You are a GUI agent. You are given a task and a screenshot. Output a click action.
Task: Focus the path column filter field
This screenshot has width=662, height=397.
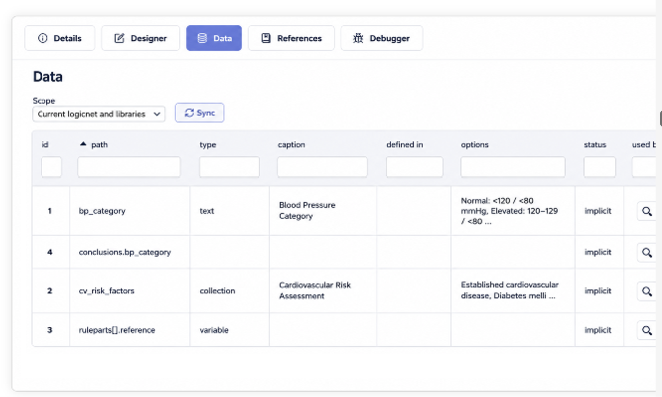click(129, 167)
